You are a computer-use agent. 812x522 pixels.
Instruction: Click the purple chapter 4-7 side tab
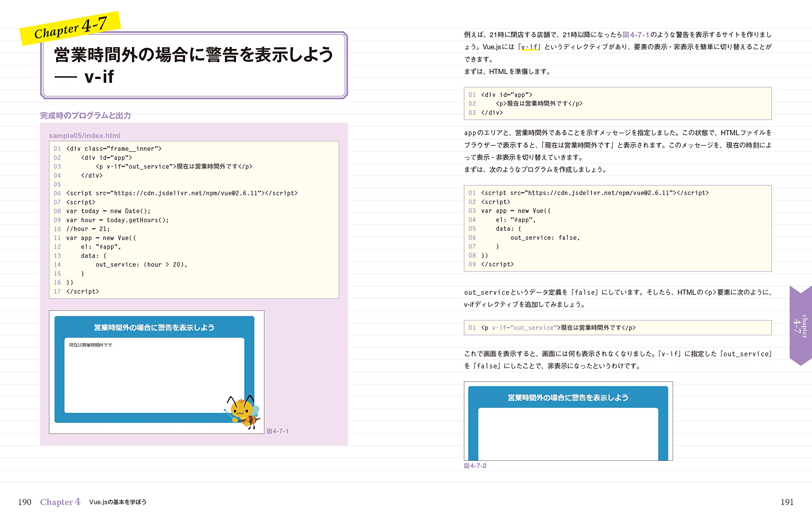(x=801, y=326)
